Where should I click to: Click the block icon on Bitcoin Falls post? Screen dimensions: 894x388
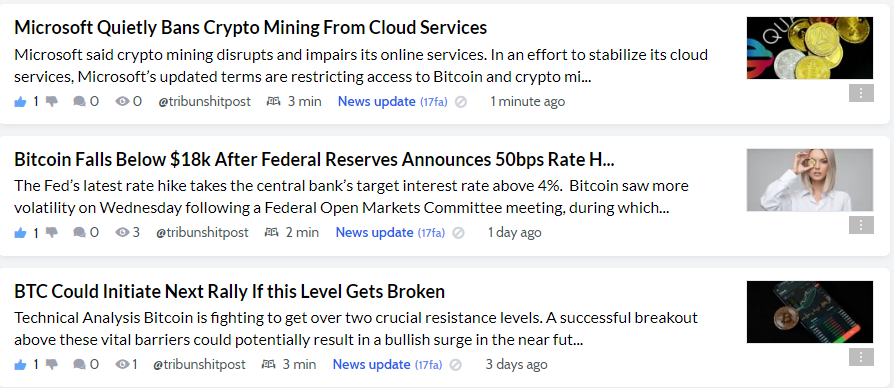coord(458,233)
